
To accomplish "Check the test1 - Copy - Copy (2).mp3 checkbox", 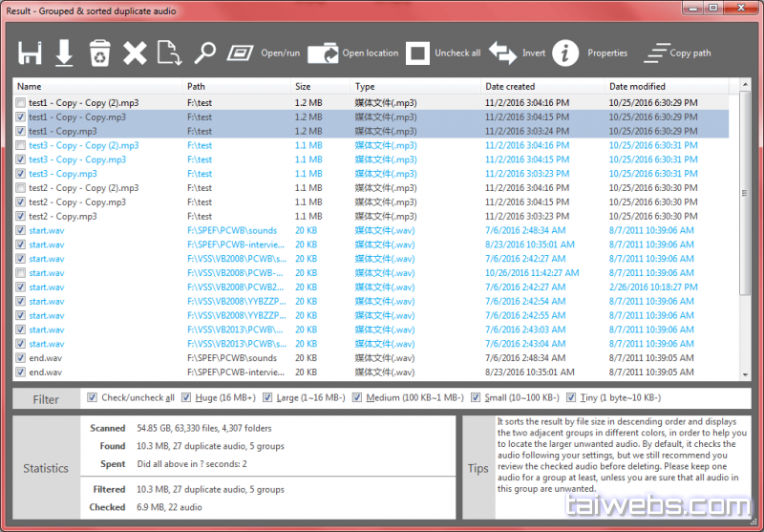I will coord(21,103).
